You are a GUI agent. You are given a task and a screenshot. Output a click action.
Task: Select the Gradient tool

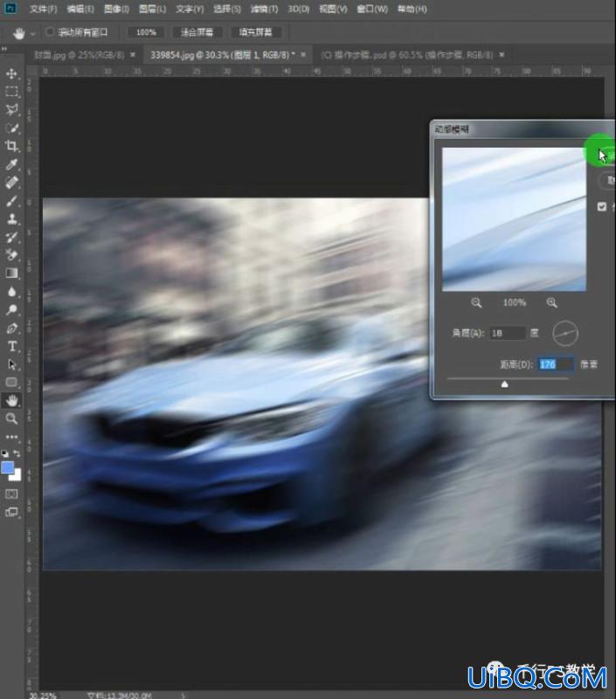point(11,273)
